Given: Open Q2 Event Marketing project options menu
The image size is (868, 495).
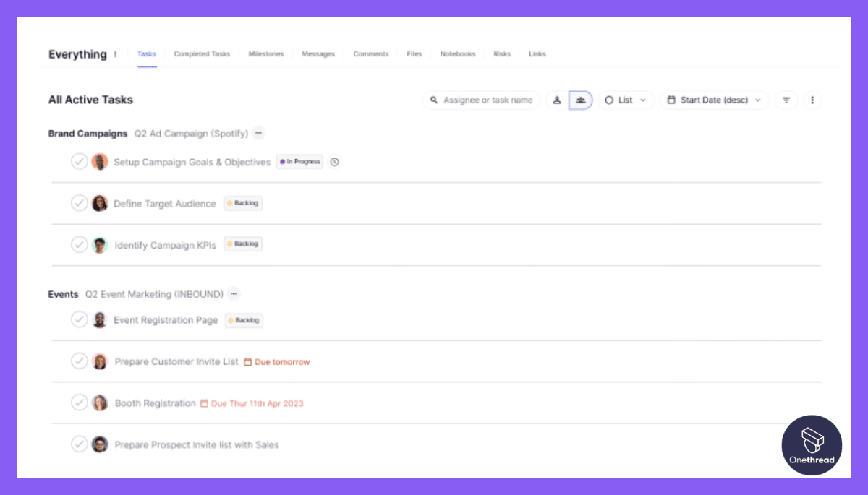Looking at the screenshot, I should (233, 293).
